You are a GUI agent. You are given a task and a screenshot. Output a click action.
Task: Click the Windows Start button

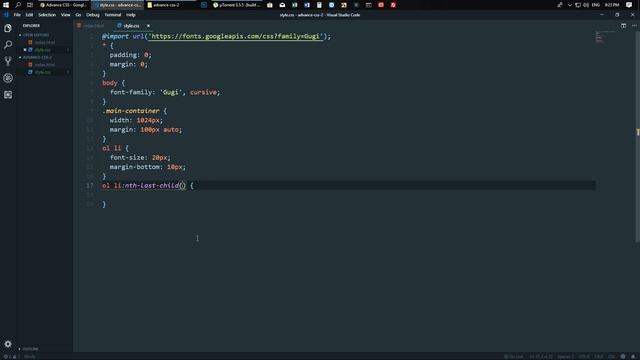(x=6, y=5)
